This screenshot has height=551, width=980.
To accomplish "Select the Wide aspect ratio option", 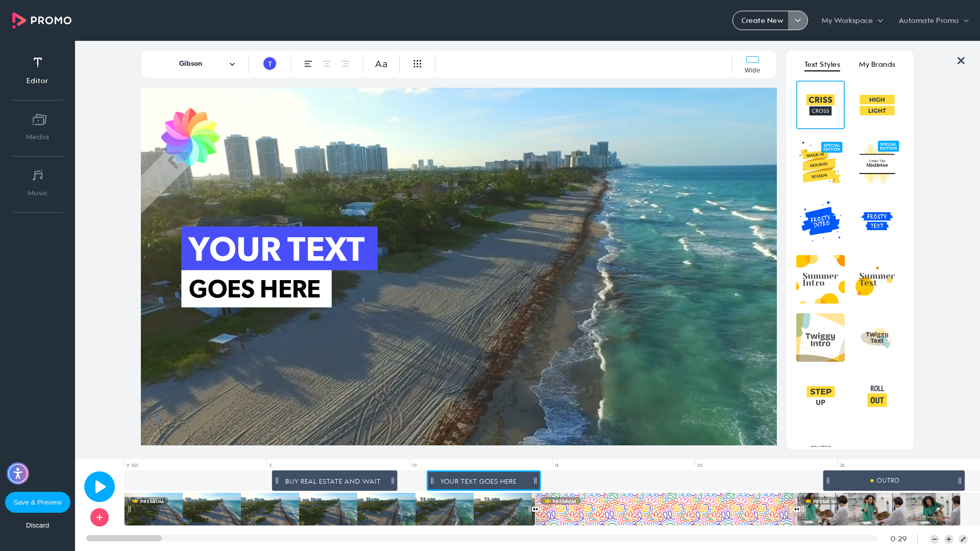I will coord(752,64).
